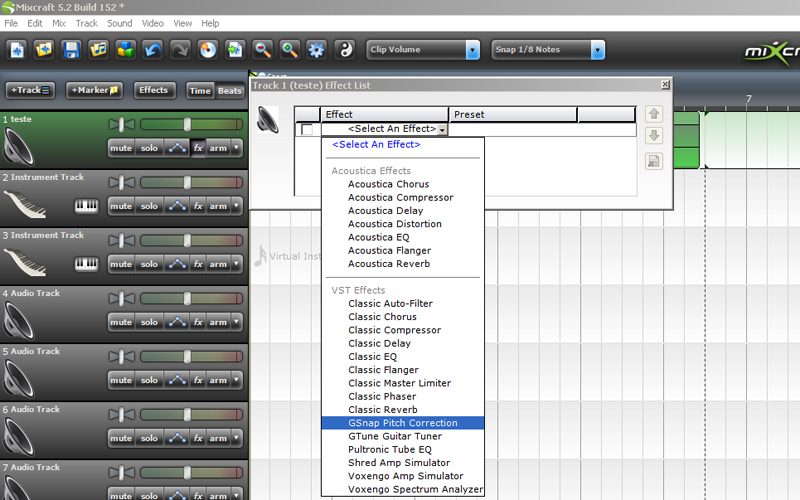The width and height of the screenshot is (800, 500).
Task: Solo 3 Instrument Track
Action: [149, 264]
